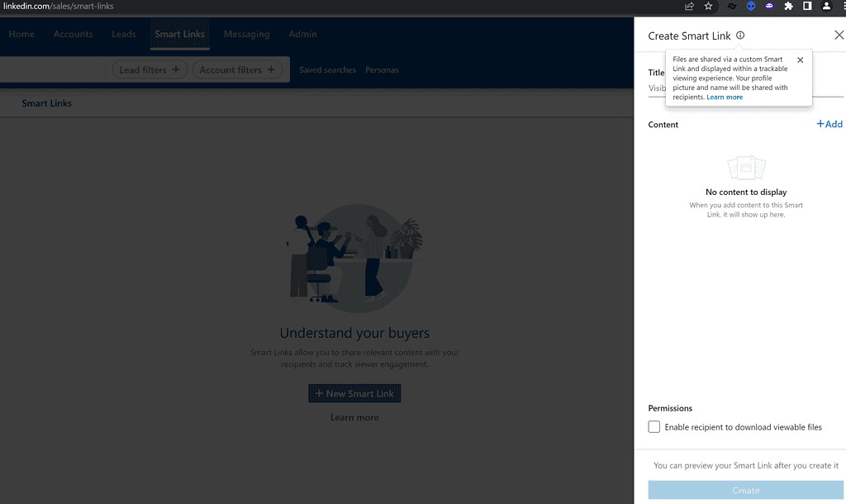This screenshot has height=504, width=846.
Task: Open the Leads tab
Action: point(124,34)
